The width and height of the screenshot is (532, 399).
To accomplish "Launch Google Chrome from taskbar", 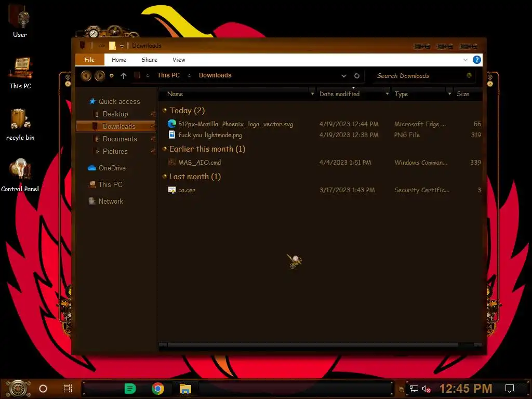I will (x=158, y=389).
